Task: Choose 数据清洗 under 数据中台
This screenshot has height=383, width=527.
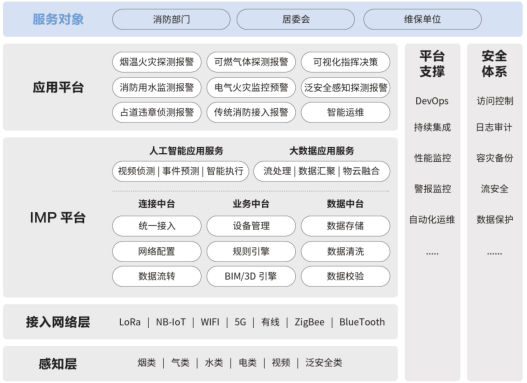Action: [346, 251]
